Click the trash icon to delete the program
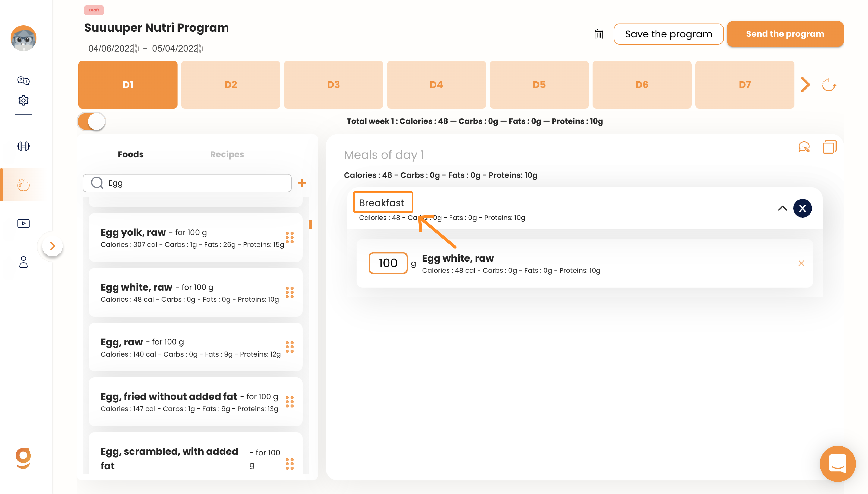Screen dimensions: 868x494 tap(599, 34)
